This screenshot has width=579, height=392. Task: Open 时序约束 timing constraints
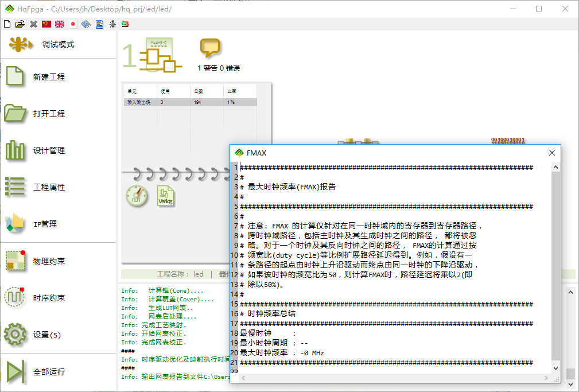coord(49,298)
